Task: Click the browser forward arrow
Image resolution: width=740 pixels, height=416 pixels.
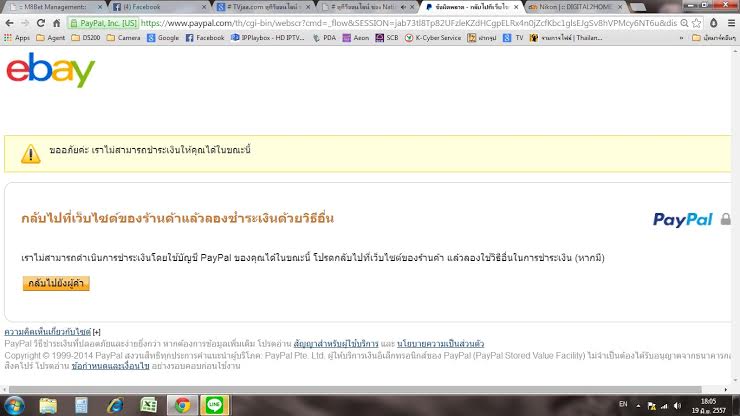Action: 25,23
